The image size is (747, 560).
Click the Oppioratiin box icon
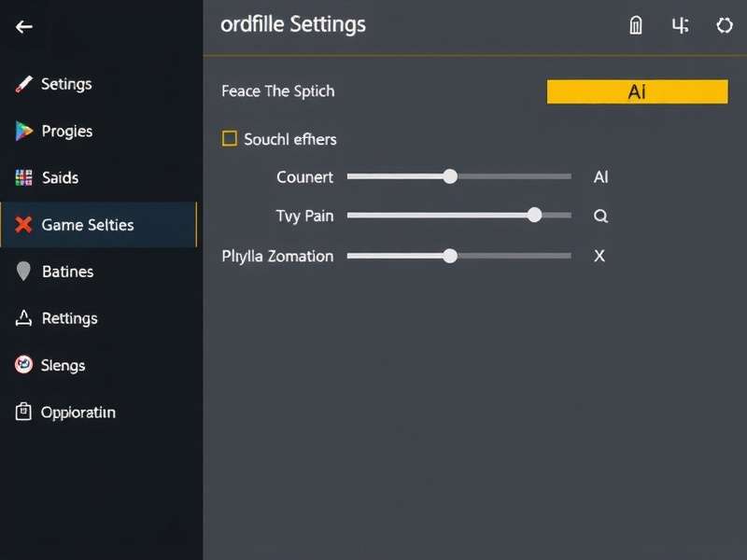pos(23,412)
